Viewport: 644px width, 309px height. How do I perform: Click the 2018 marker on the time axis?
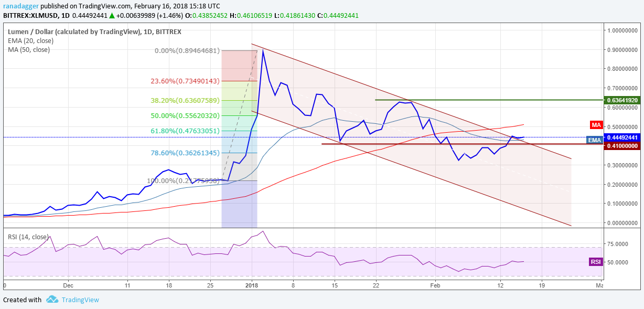(x=251, y=286)
